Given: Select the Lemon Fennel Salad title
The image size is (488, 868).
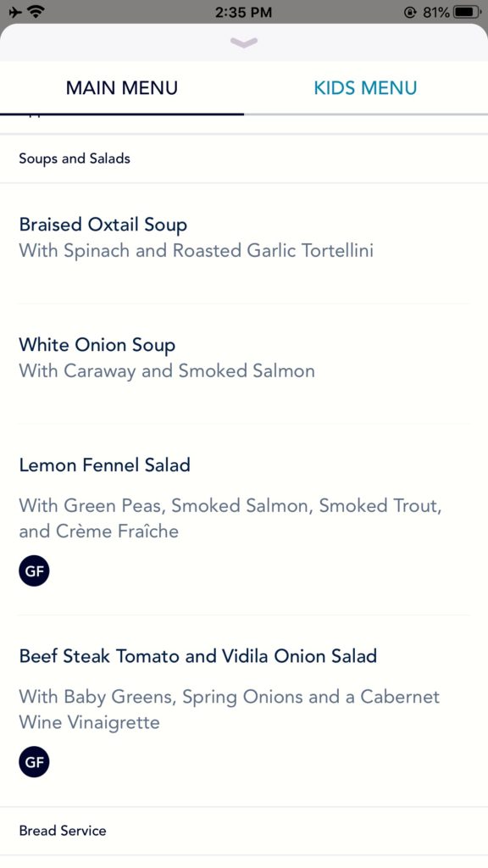Looking at the screenshot, I should (104, 465).
